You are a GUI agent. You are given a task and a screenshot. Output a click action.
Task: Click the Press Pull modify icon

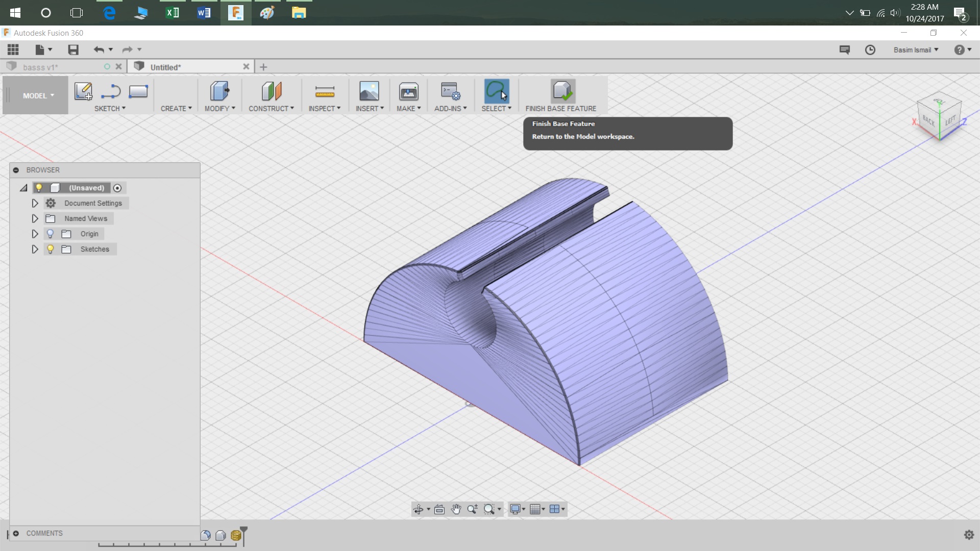219,91
